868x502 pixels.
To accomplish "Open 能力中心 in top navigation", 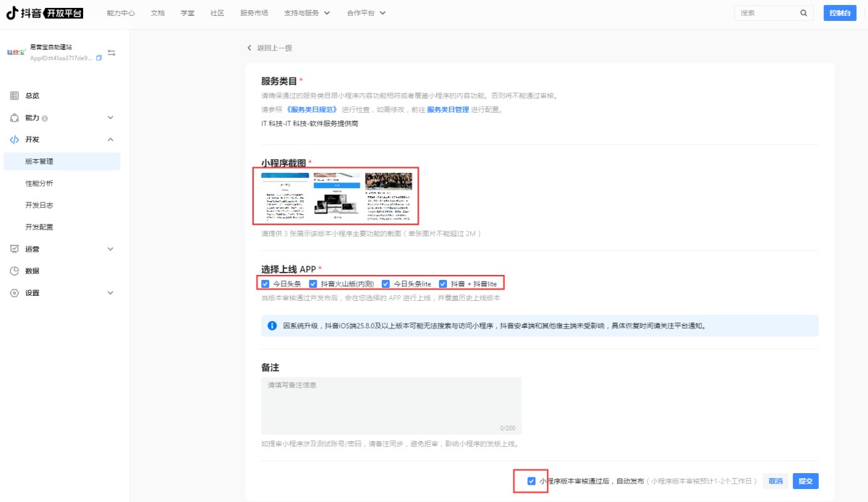I will coord(121,13).
